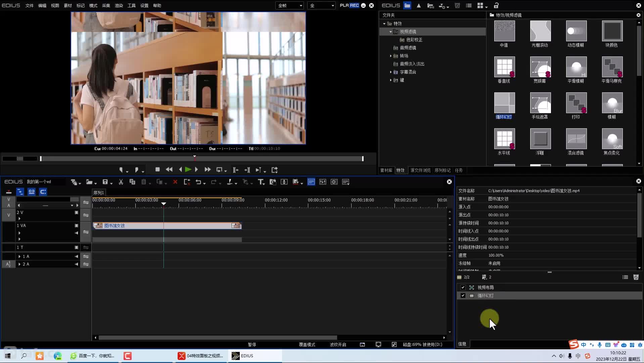Collapse the 视频滤镜 folder

[x=390, y=32]
